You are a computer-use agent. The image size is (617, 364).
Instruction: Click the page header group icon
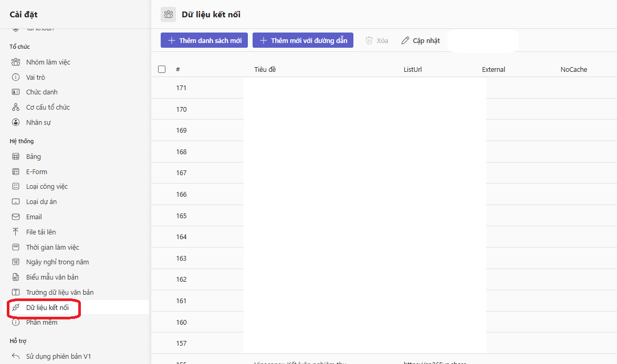pyautogui.click(x=168, y=15)
